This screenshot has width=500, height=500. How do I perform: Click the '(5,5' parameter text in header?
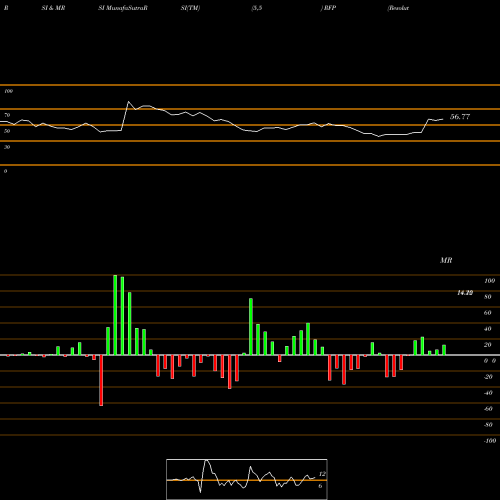click(257, 8)
